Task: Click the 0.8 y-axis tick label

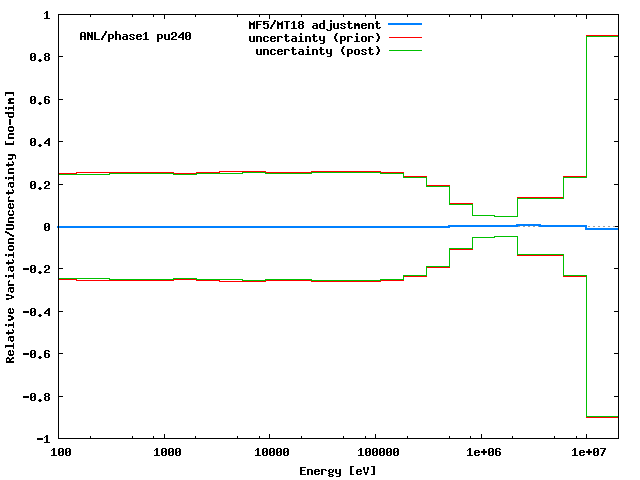Action: point(41,58)
